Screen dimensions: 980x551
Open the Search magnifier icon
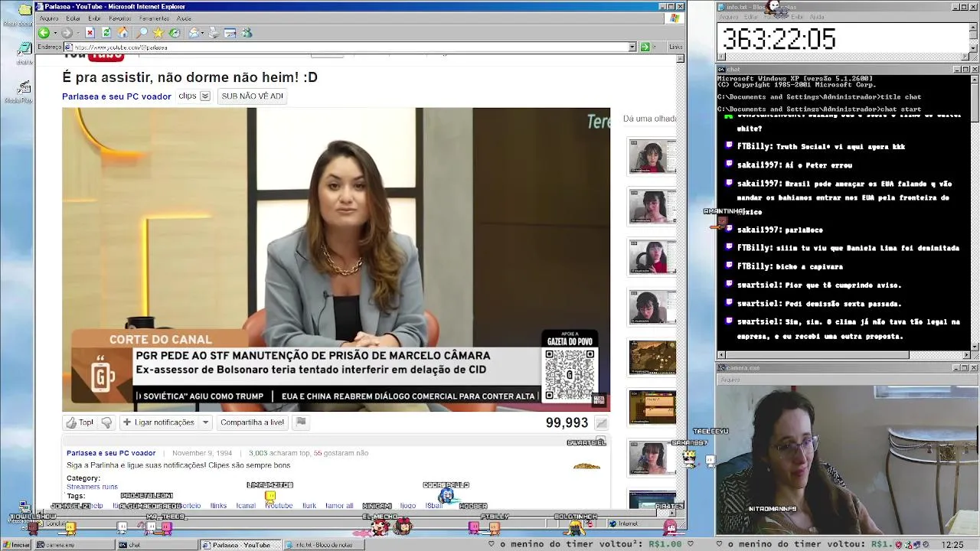click(x=142, y=33)
